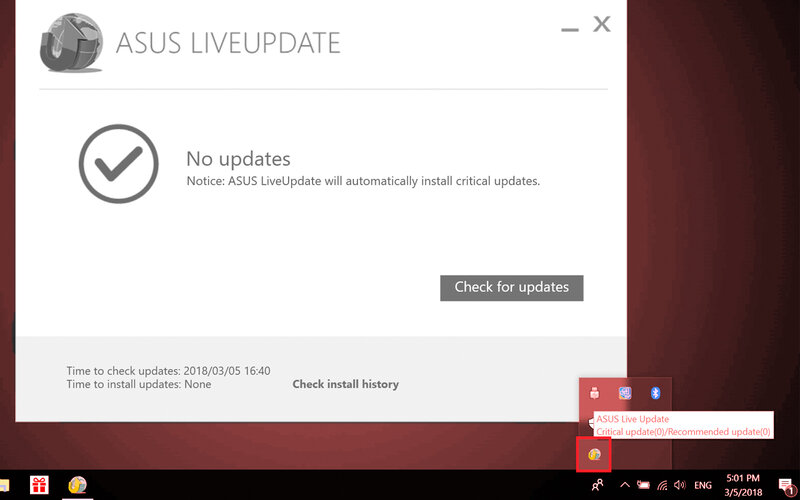Screen dimensions: 800x500
Task: Click the 'No updates' status text
Action: [238, 159]
